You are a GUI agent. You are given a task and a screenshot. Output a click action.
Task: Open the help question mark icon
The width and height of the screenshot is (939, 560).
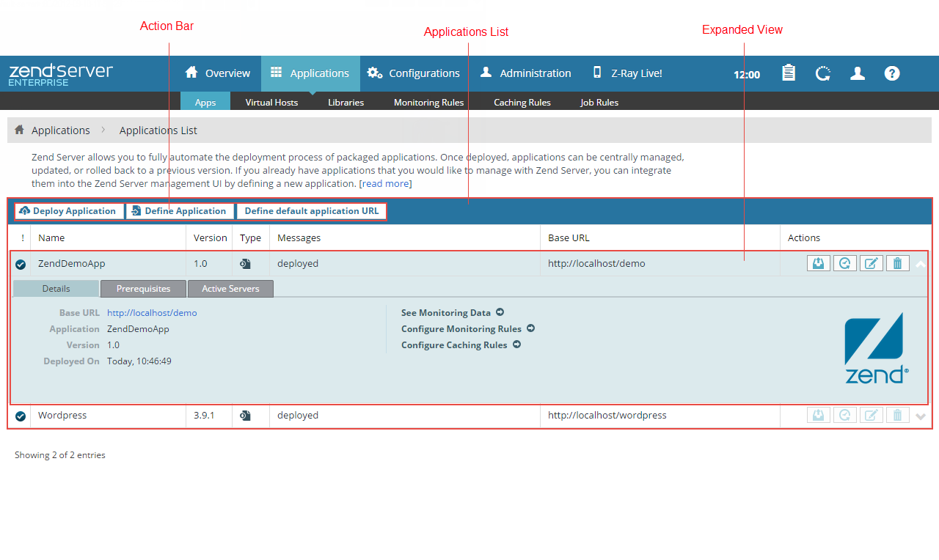click(891, 73)
